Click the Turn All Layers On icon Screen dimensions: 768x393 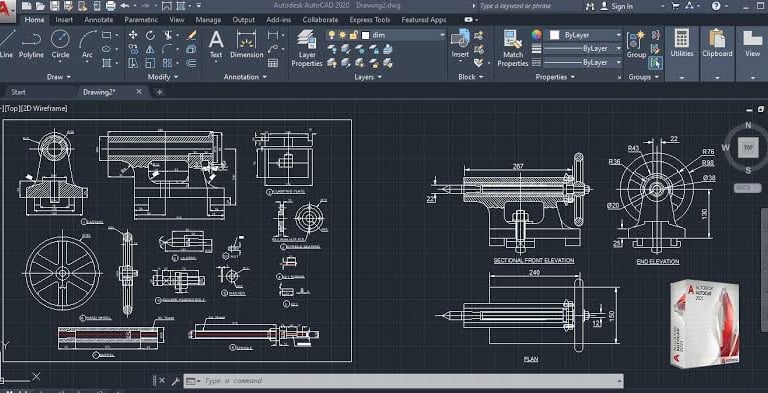pos(332,63)
